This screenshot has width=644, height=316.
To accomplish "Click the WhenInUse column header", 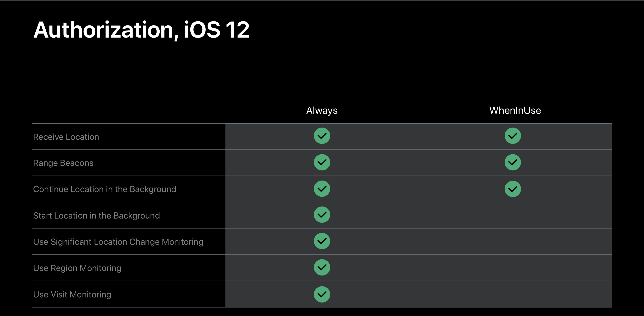I will pyautogui.click(x=515, y=110).
